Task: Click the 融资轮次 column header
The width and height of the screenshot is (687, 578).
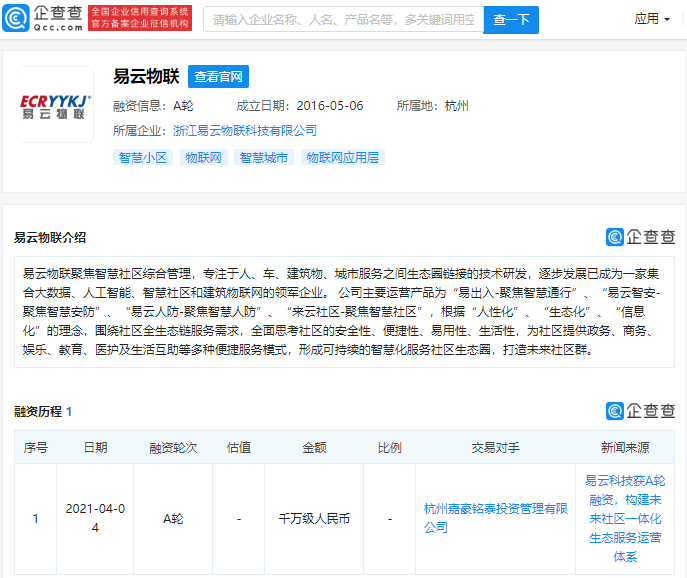Action: click(173, 447)
